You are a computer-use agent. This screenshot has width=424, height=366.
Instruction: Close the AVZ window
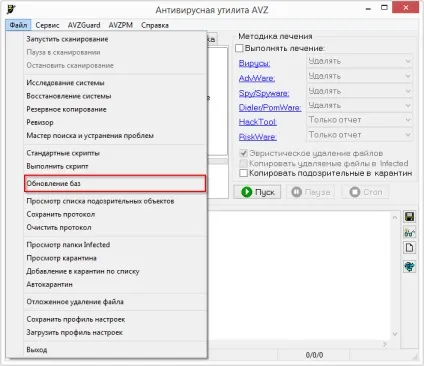pyautogui.click(x=406, y=7)
